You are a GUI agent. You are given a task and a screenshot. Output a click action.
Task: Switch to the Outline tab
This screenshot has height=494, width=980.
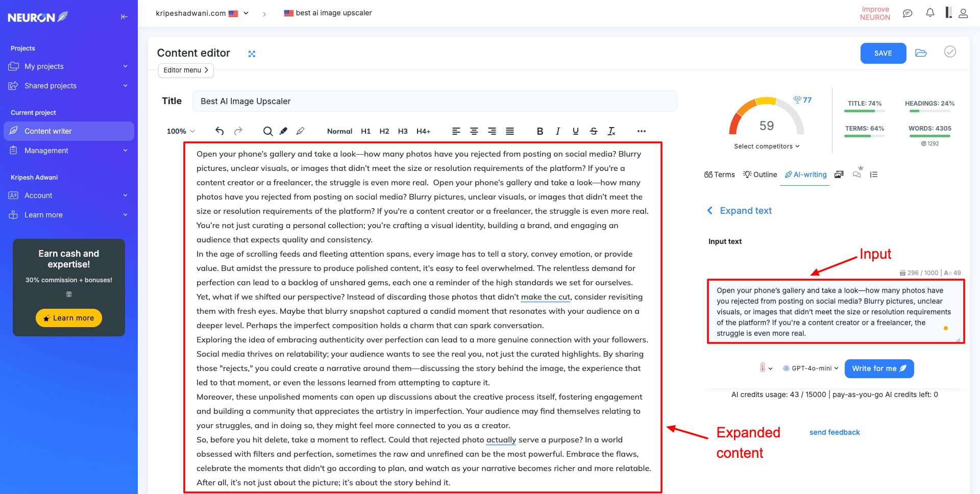click(760, 175)
